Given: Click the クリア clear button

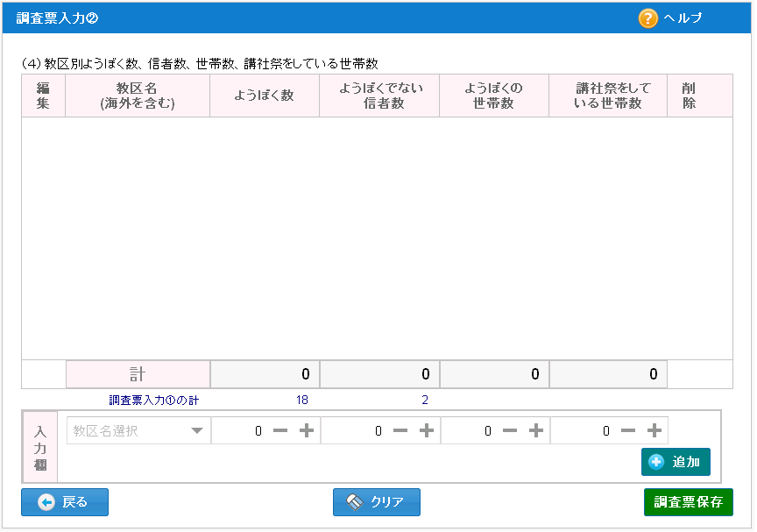Looking at the screenshot, I should pyautogui.click(x=378, y=504).
